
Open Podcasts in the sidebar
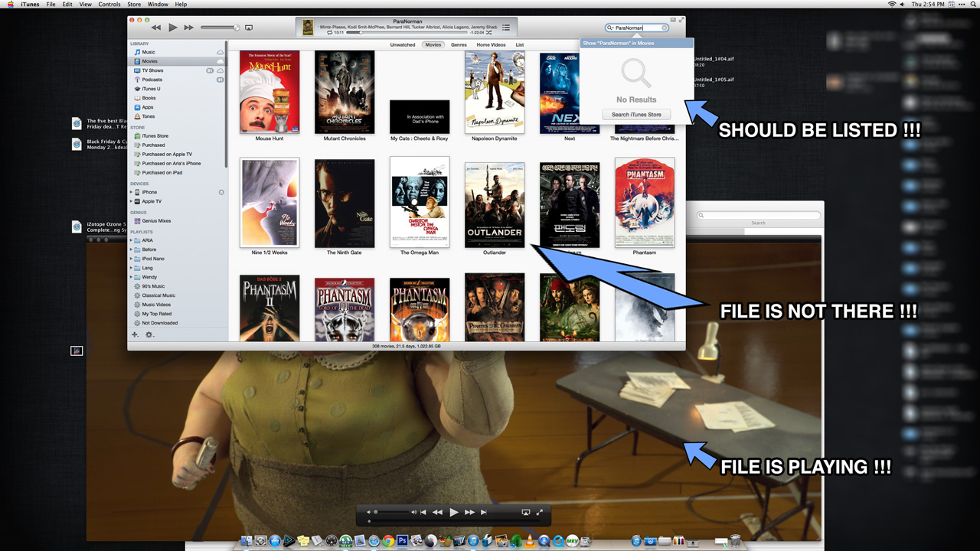tap(177, 80)
